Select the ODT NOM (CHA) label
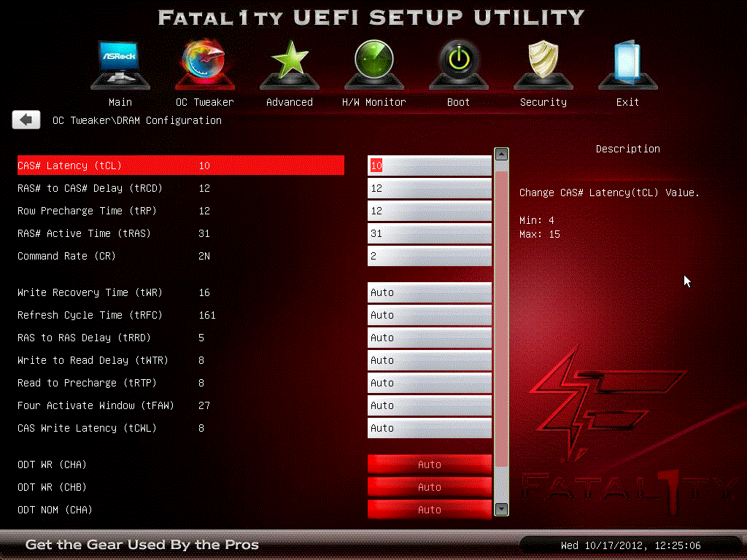 tap(55, 510)
